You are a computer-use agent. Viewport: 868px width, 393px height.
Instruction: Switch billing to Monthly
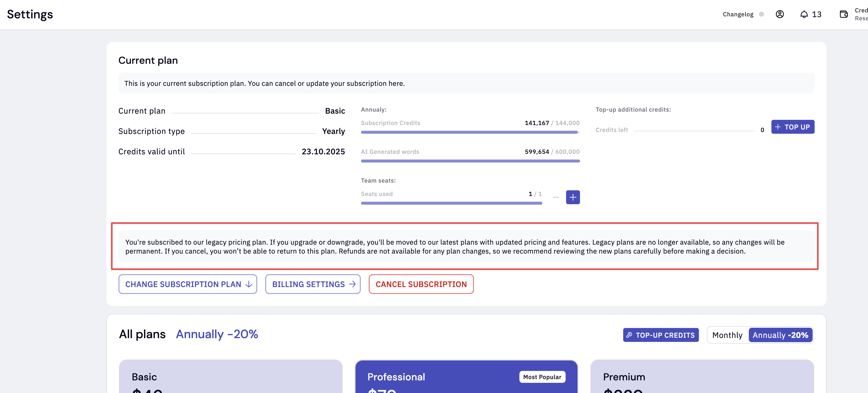click(727, 335)
